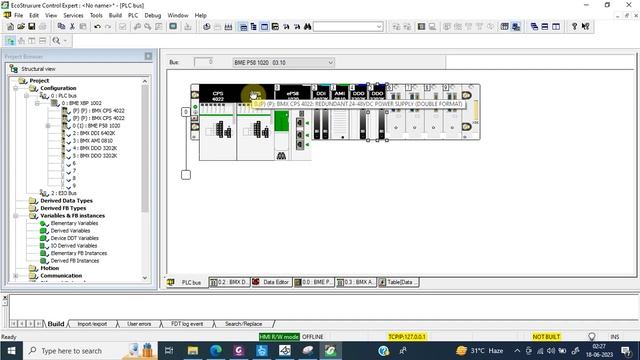This screenshot has width=640, height=360.
Task: Open the Import/export output tab
Action: (x=92, y=324)
